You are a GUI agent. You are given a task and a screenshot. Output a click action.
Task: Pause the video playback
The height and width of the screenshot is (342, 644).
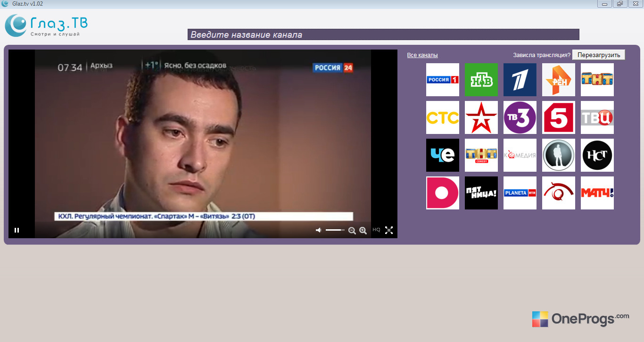tap(17, 230)
